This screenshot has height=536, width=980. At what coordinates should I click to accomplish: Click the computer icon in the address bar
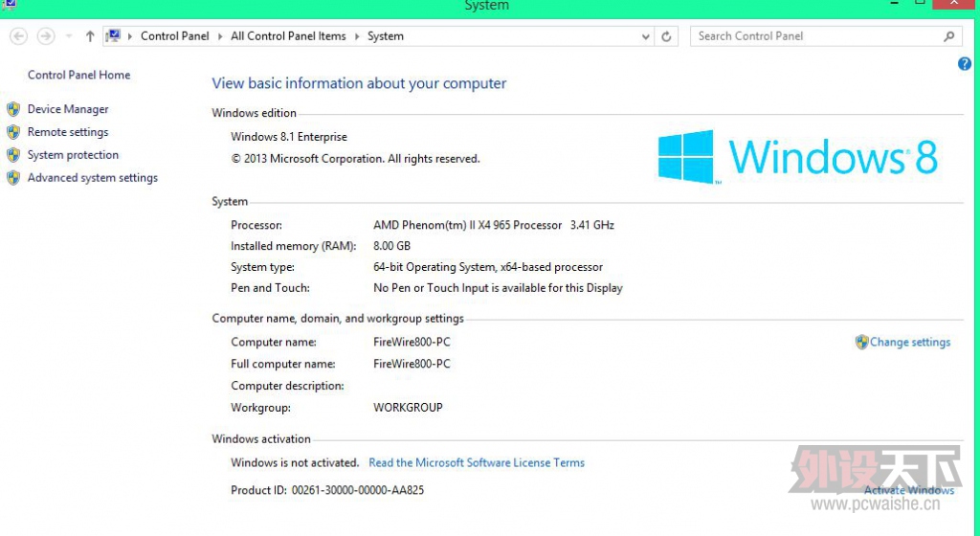coord(114,36)
